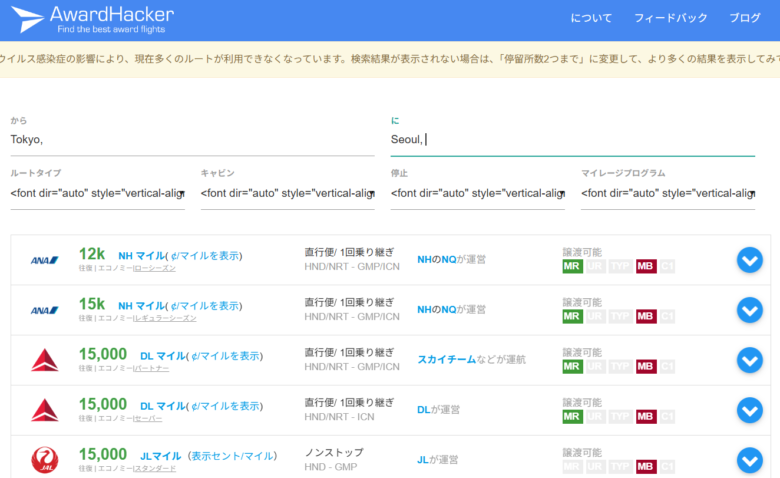Viewport: 780px width, 478px height.
Task: Click the green MR badge in the 12k row
Action: 572,266
